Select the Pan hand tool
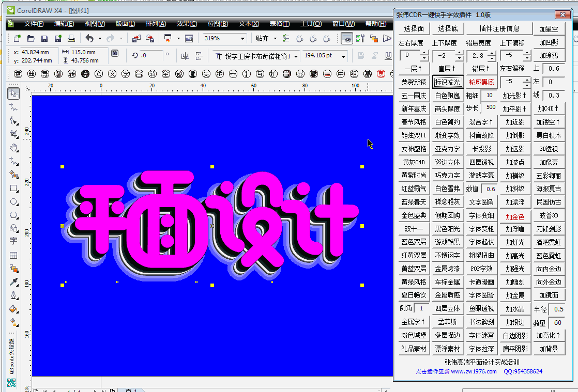The image size is (578, 392). pyautogui.click(x=13, y=148)
